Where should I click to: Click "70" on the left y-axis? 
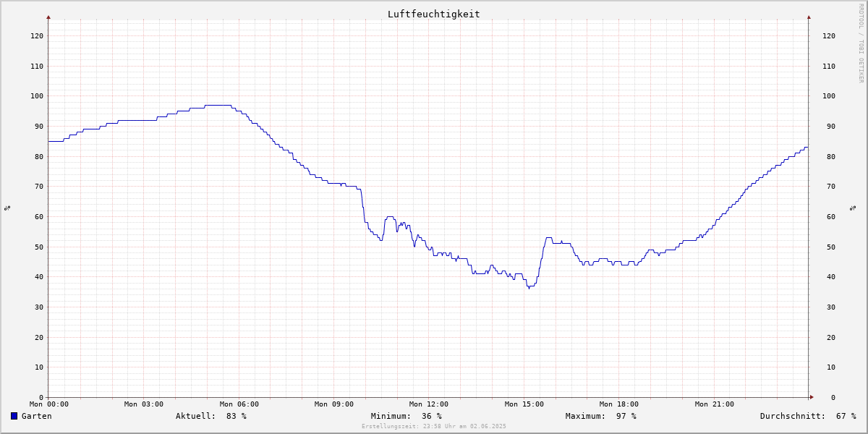click(x=39, y=186)
